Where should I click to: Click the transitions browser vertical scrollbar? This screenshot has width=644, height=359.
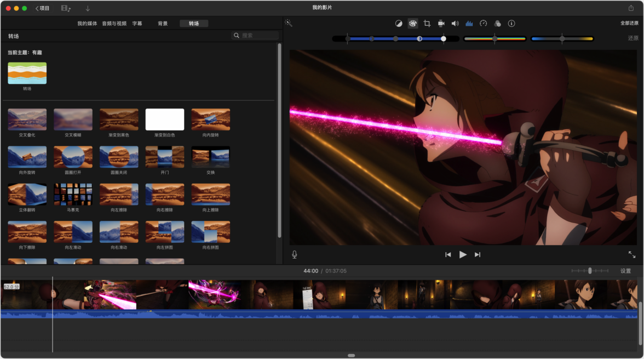click(x=280, y=141)
